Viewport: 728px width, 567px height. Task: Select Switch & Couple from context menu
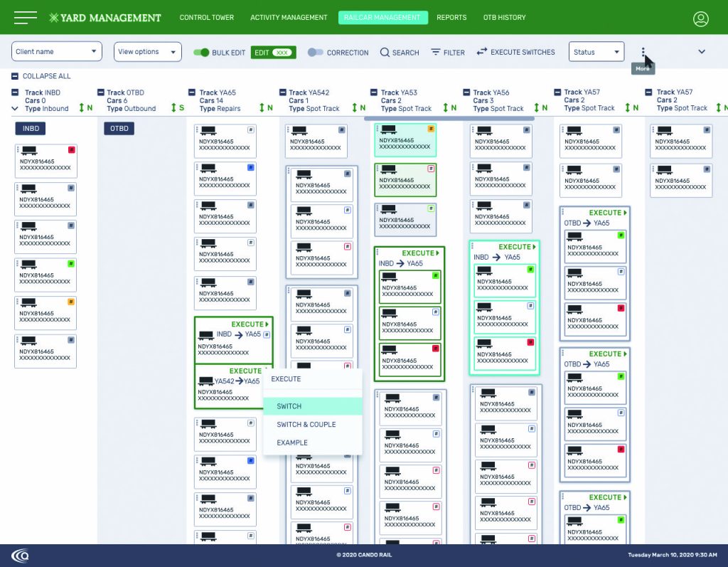[x=306, y=425]
